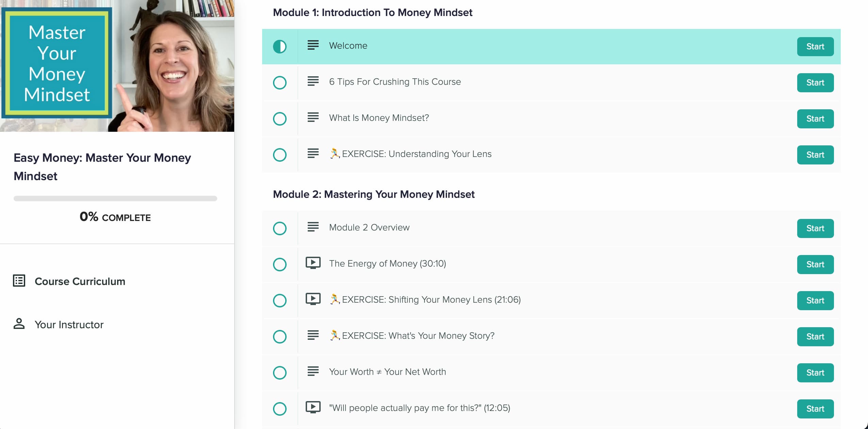The image size is (868, 429).
Task: Click the text-lines icon next to Welcome
Action: point(313,45)
